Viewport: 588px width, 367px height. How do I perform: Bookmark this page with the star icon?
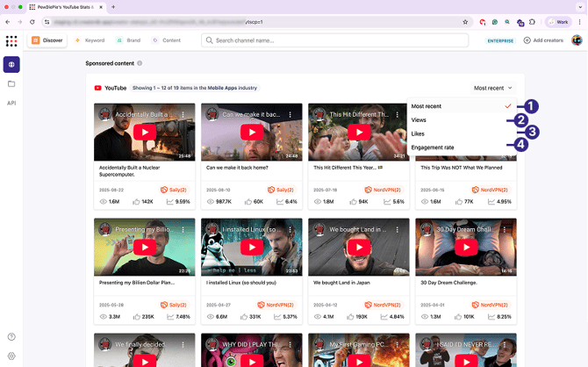coord(465,22)
